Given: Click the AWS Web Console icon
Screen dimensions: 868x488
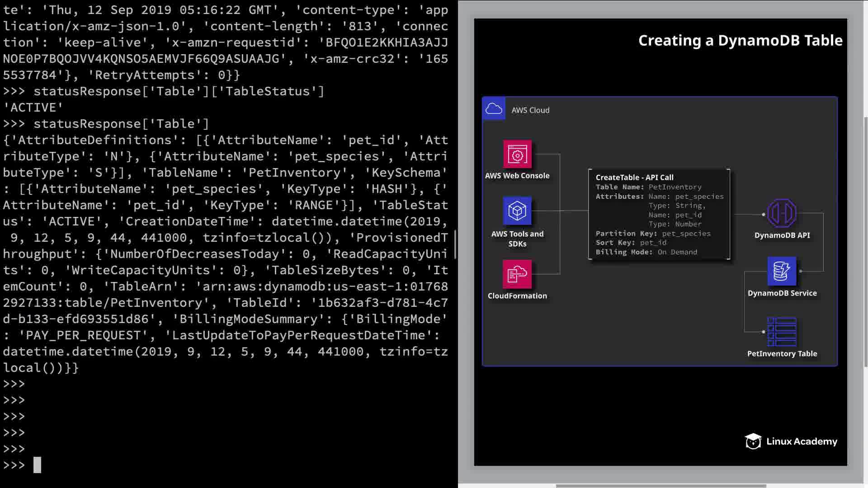Looking at the screenshot, I should point(517,155).
